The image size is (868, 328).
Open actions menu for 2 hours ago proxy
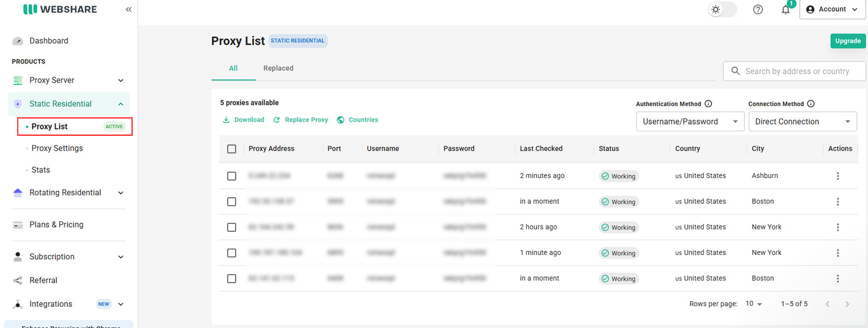[838, 228]
